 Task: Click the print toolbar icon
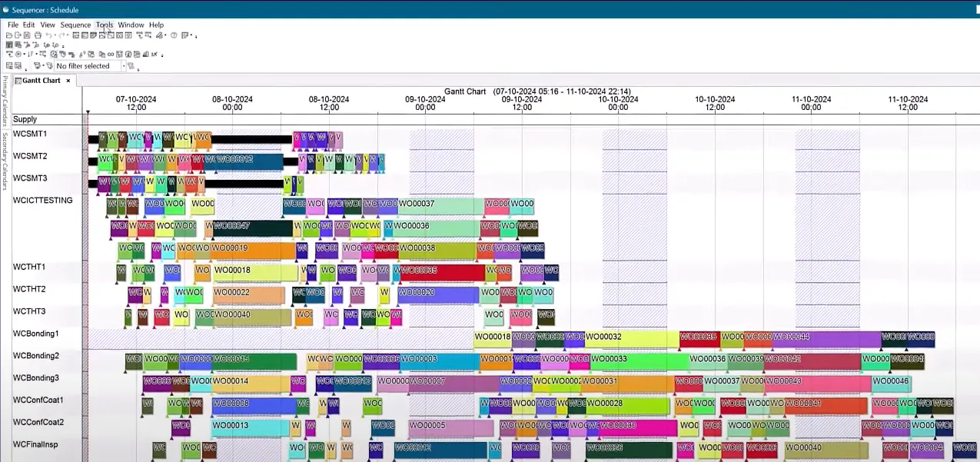[38, 35]
